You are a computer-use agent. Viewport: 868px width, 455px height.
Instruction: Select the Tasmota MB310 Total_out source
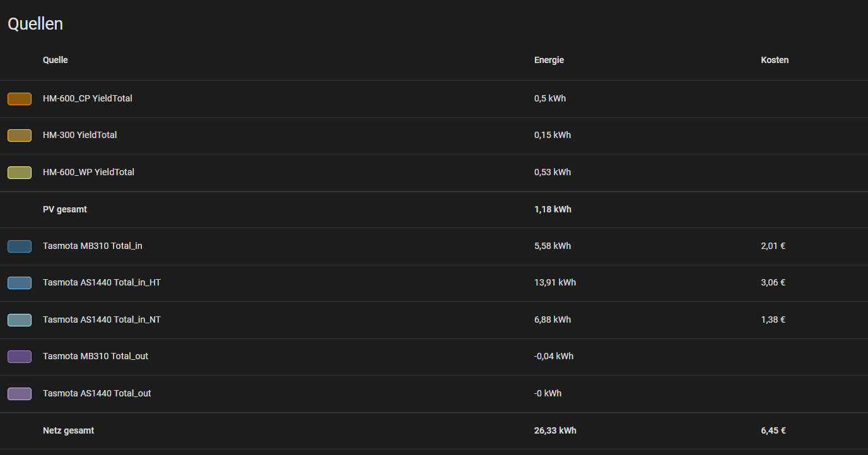[95, 356]
